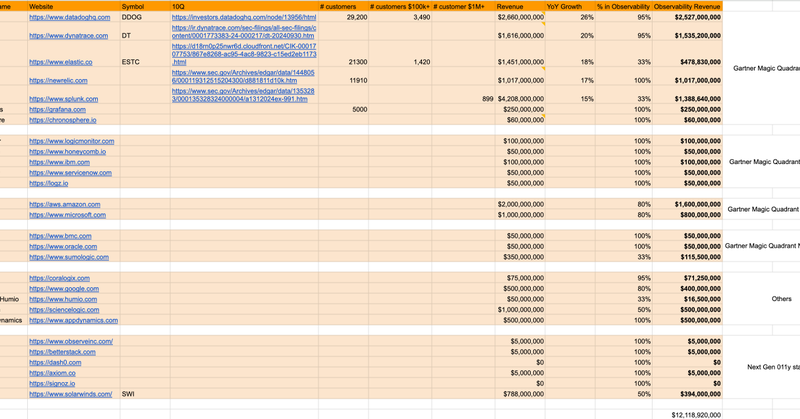
Task: Select the $12,118,920,000 total cell
Action: click(x=687, y=415)
